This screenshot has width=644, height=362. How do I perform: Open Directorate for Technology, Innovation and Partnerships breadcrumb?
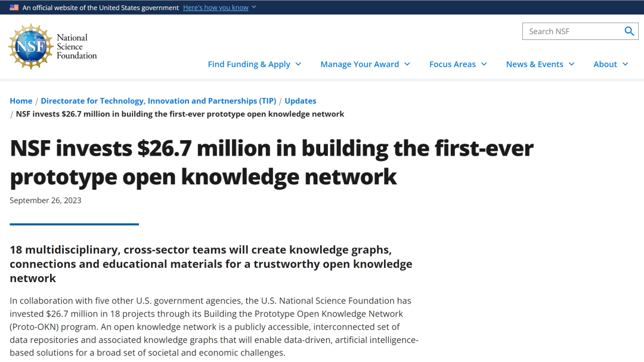(159, 101)
